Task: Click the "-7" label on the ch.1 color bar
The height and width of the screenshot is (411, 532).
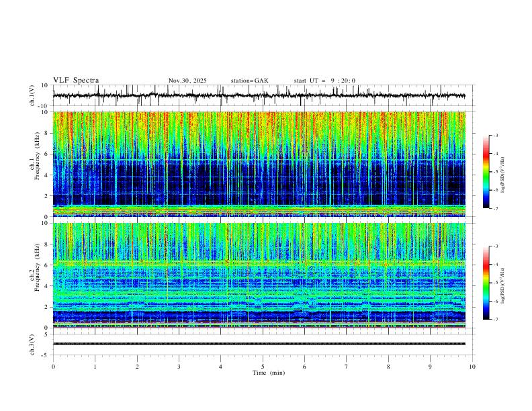Action: pos(495,208)
